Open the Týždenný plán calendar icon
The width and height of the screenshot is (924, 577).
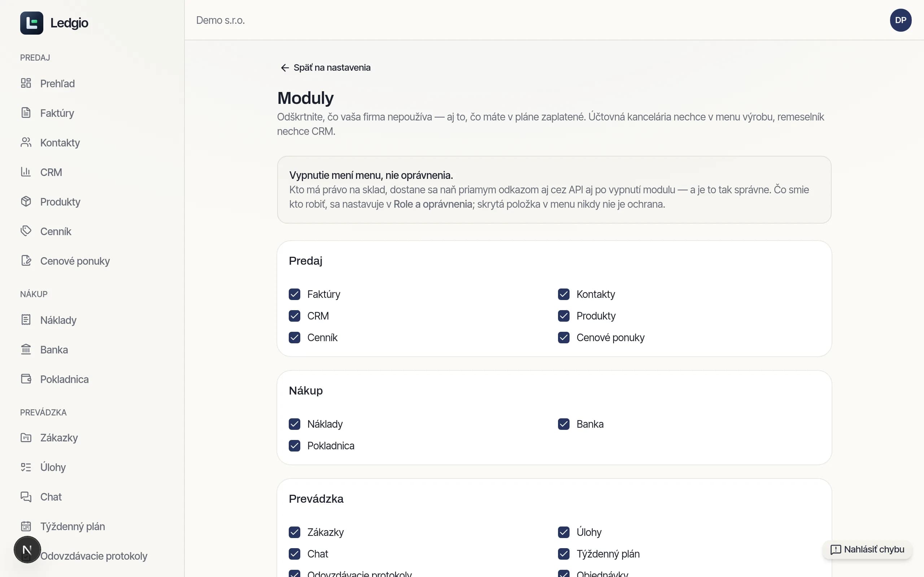click(x=26, y=526)
